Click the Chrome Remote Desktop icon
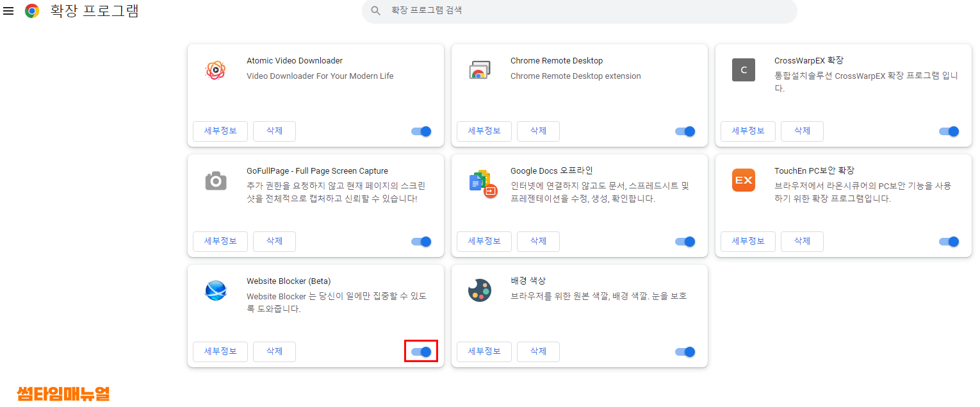 coord(480,70)
